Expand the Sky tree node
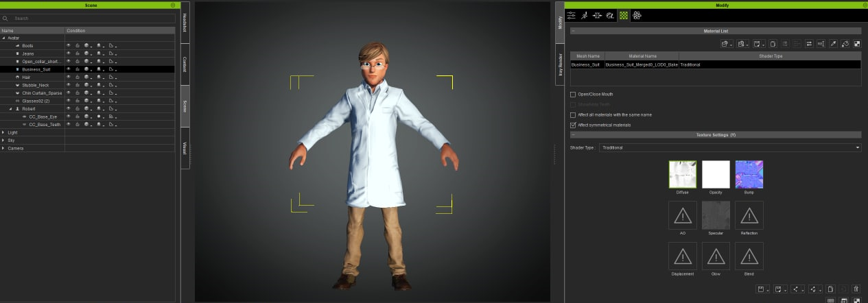 [x=3, y=141]
